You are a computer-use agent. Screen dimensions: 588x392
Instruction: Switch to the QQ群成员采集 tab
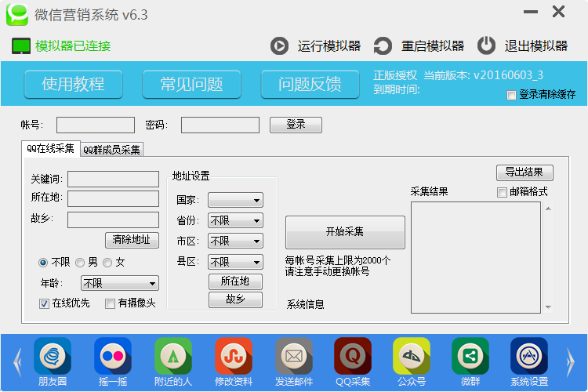tap(112, 150)
